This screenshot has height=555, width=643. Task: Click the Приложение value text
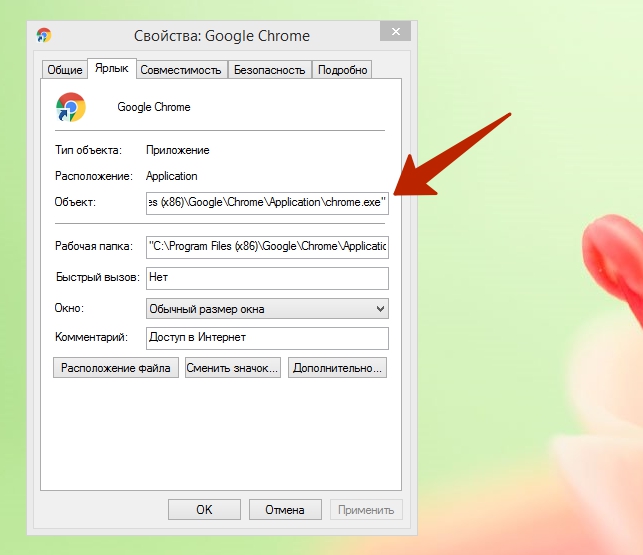click(x=178, y=150)
